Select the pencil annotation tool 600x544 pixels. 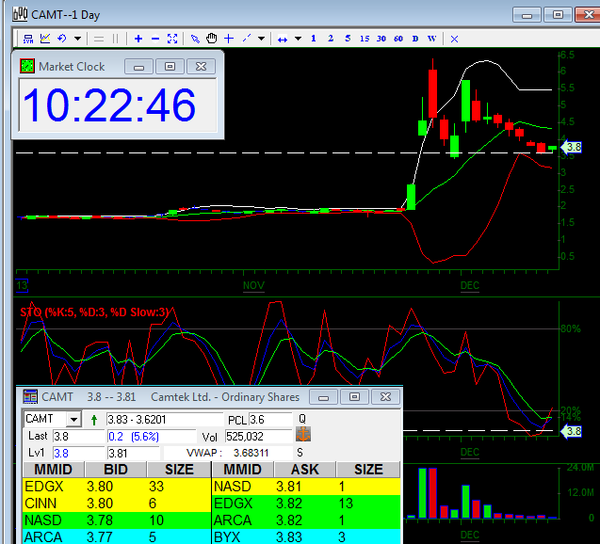(196, 38)
